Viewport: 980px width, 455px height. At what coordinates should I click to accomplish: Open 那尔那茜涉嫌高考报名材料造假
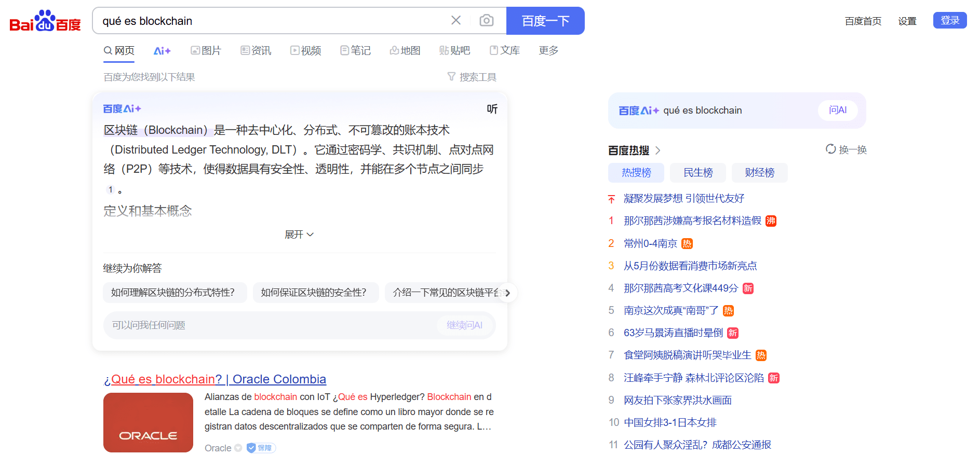(x=692, y=220)
